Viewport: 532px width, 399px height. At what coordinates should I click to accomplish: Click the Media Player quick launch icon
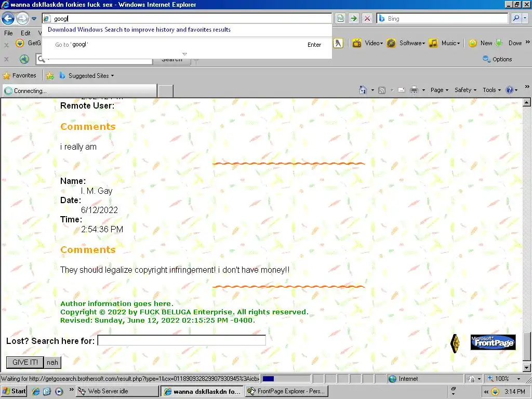59,391
